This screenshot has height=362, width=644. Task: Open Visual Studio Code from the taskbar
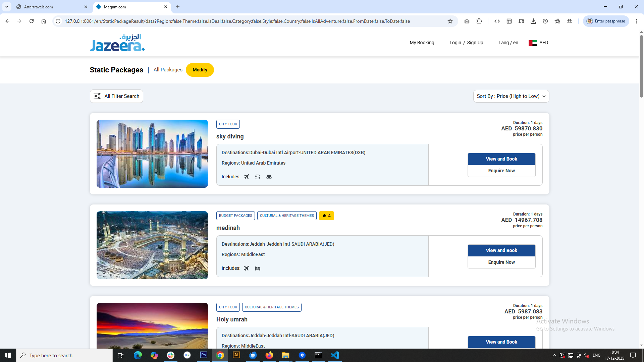pyautogui.click(x=335, y=355)
